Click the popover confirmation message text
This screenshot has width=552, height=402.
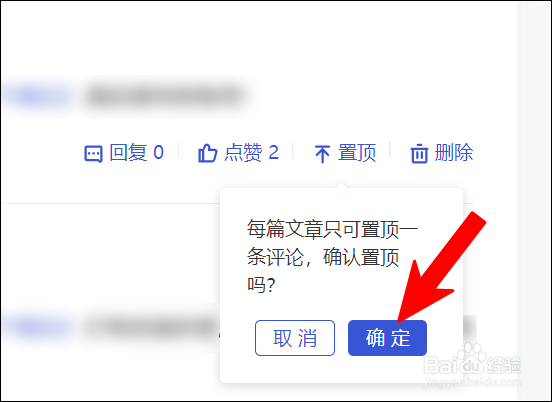[332, 256]
